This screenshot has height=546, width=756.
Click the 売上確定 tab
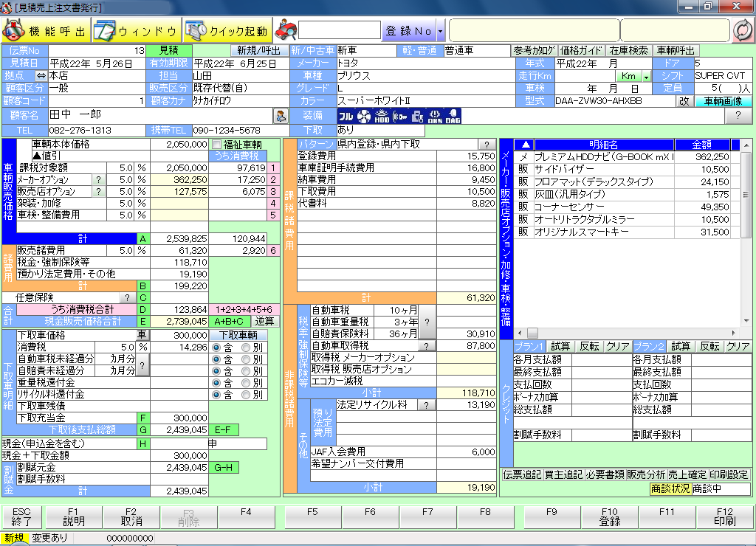tap(687, 474)
